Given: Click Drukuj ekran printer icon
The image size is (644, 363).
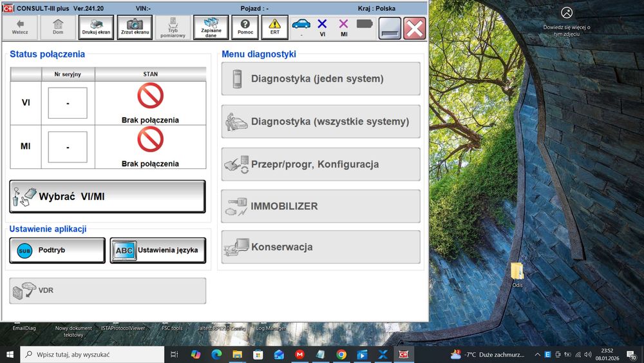Looking at the screenshot, I should pos(96,28).
